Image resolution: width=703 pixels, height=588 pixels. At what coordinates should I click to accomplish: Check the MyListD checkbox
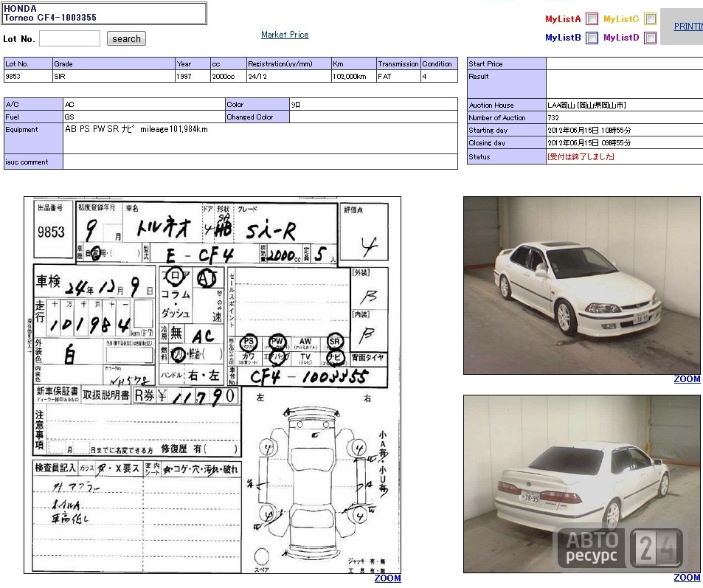[x=650, y=38]
